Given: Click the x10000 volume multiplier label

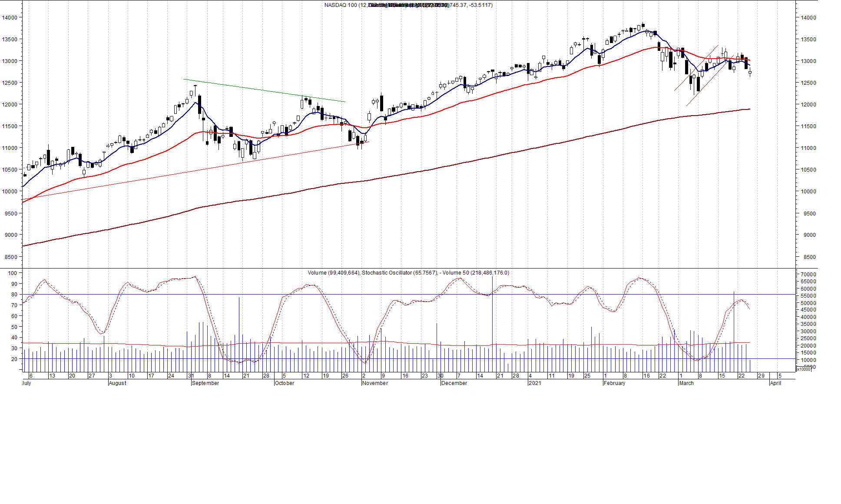Looking at the screenshot, I should (804, 369).
